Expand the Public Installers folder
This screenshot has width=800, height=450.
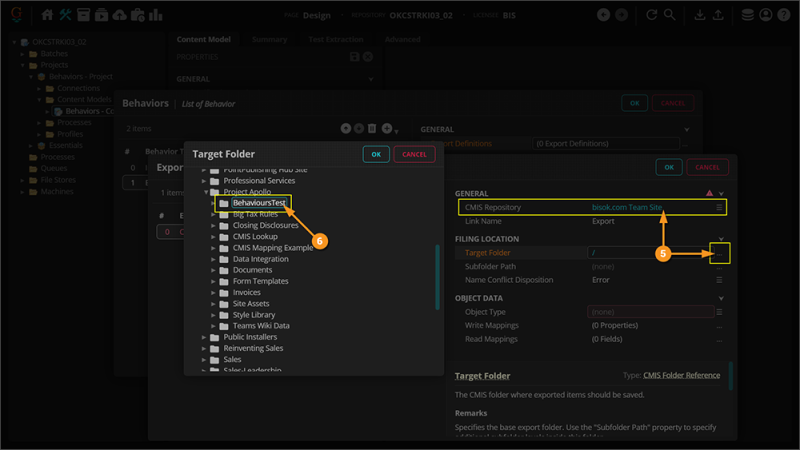[205, 337]
